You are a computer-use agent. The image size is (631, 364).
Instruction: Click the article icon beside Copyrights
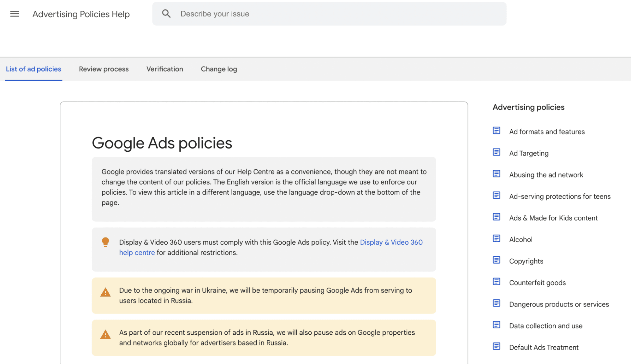pyautogui.click(x=496, y=260)
